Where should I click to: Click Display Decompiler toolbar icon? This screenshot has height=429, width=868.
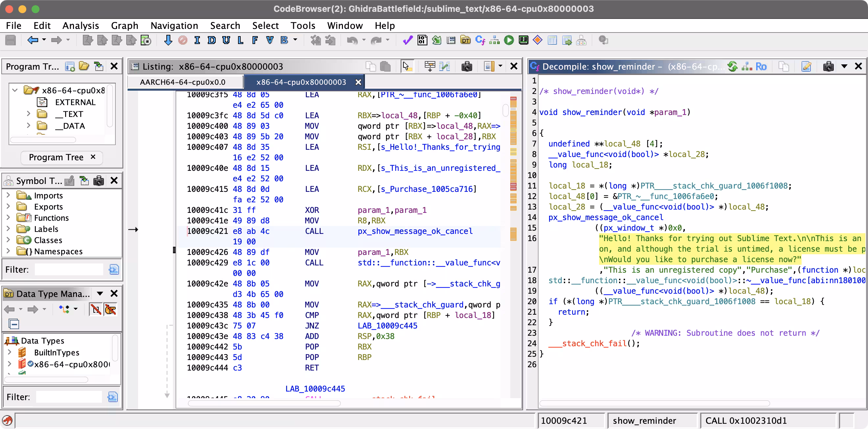tap(480, 40)
